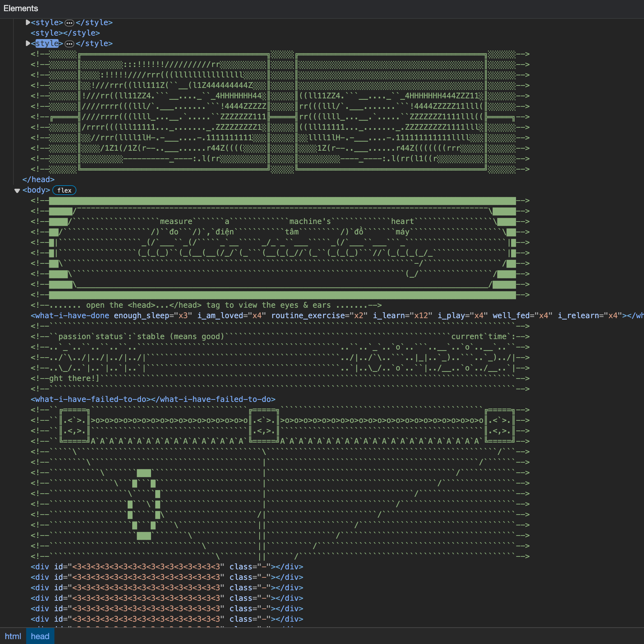Select the what-i-have-done element tag name
644x644 pixels.
[72, 316]
